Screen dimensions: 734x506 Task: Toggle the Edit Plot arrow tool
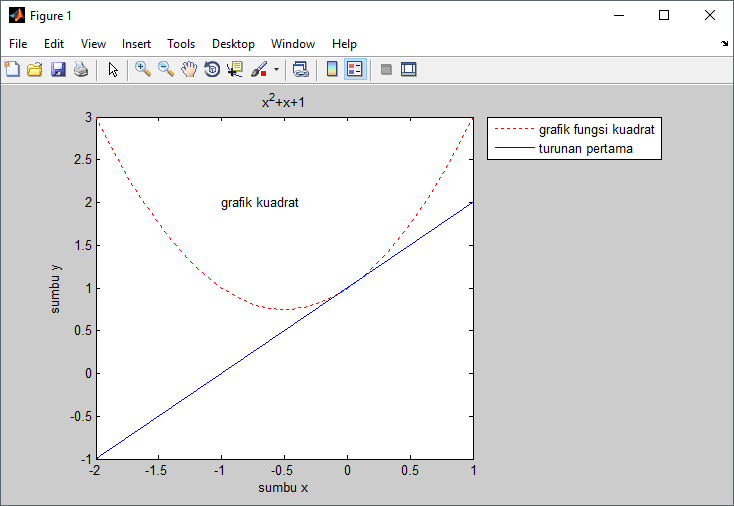pos(113,69)
